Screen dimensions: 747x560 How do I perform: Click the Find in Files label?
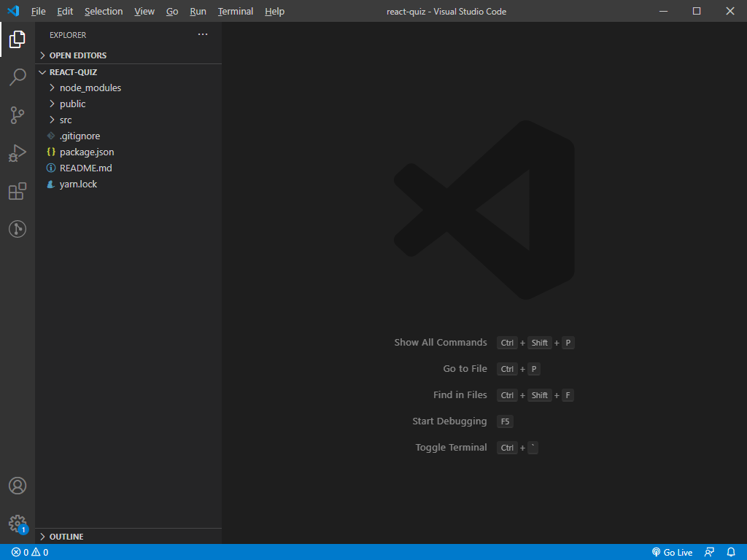point(460,394)
